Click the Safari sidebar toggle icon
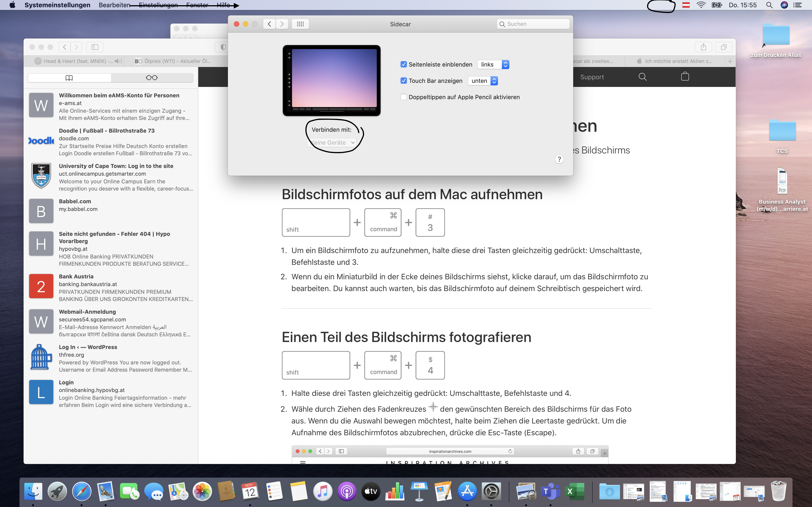The width and height of the screenshot is (812, 507). pyautogui.click(x=95, y=47)
